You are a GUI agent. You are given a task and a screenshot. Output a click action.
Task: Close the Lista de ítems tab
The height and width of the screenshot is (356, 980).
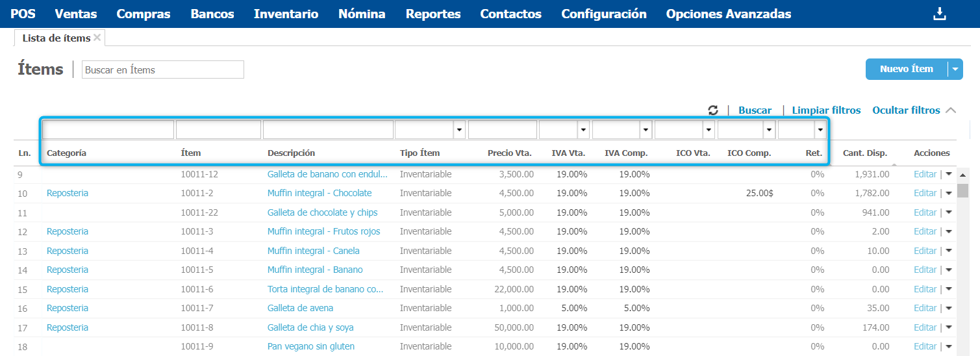(x=97, y=38)
